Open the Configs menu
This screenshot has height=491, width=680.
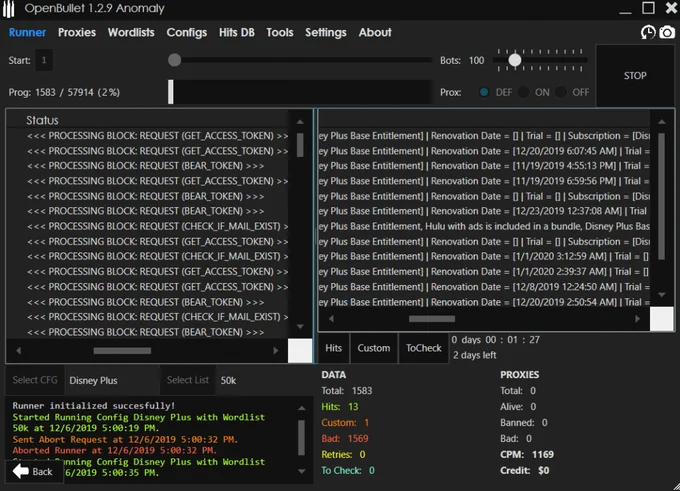coord(186,33)
